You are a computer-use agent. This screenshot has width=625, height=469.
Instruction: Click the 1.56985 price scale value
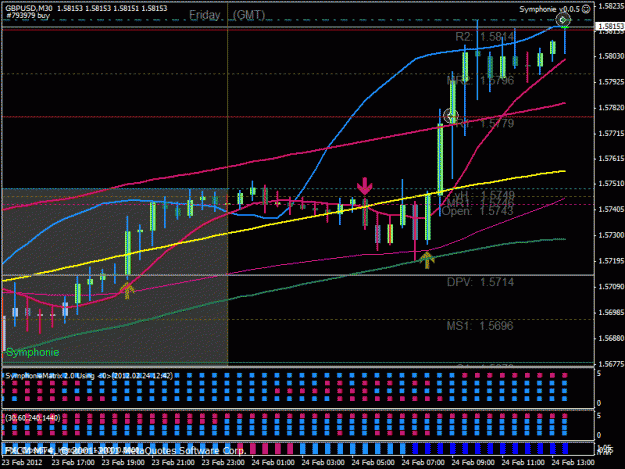tap(611, 312)
